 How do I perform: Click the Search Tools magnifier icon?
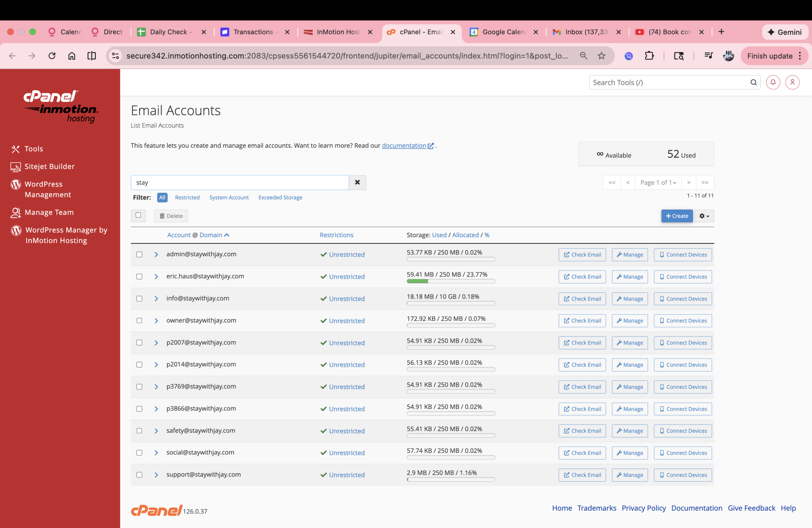[753, 82]
